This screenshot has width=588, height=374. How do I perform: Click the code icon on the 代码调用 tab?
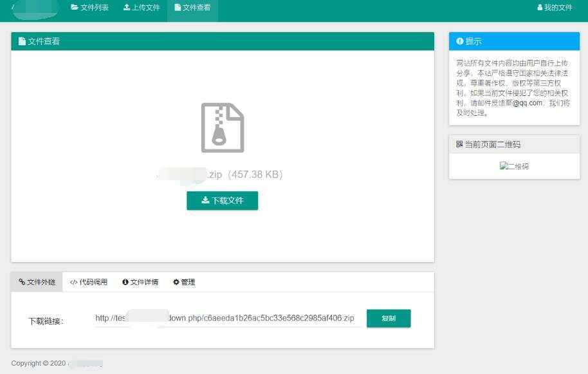(x=73, y=282)
